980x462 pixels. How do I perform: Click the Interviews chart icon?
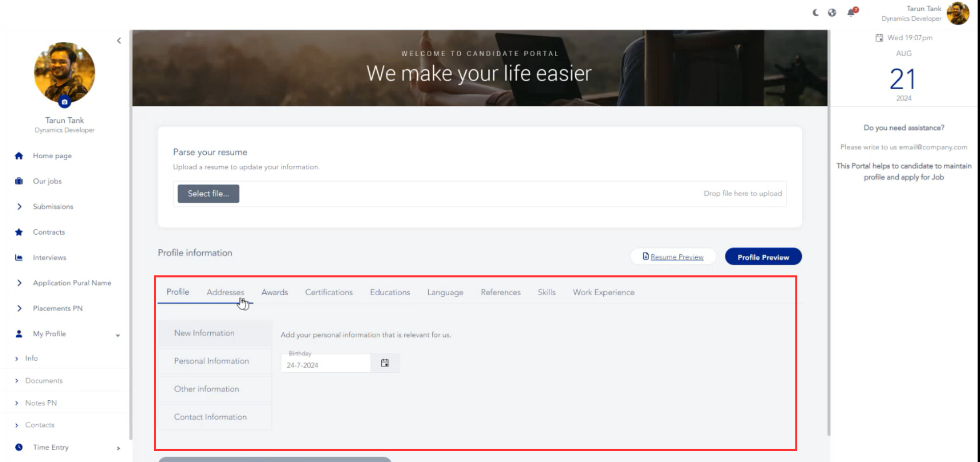[x=19, y=258]
